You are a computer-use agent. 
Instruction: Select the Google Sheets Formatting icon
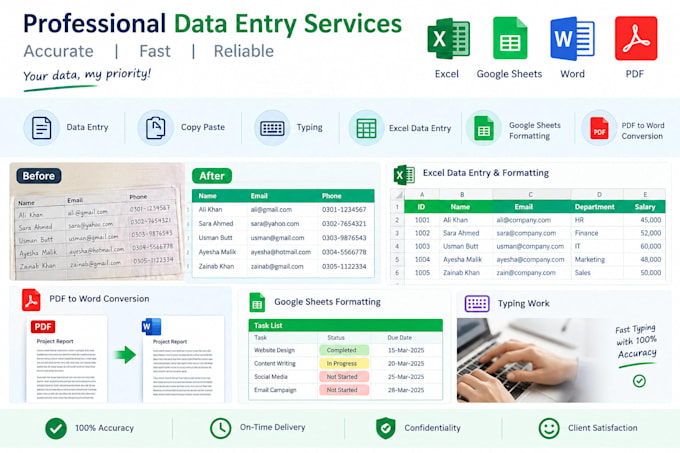[x=484, y=128]
